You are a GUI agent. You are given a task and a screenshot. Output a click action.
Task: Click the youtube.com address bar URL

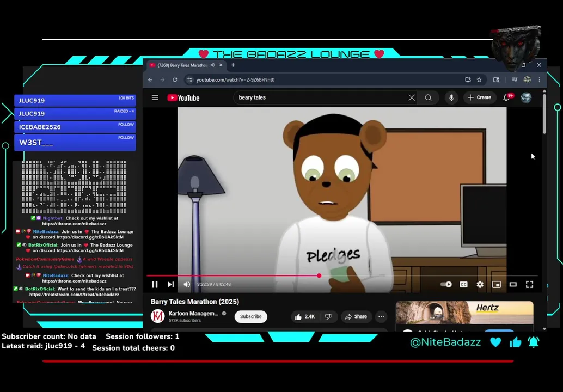click(x=236, y=79)
